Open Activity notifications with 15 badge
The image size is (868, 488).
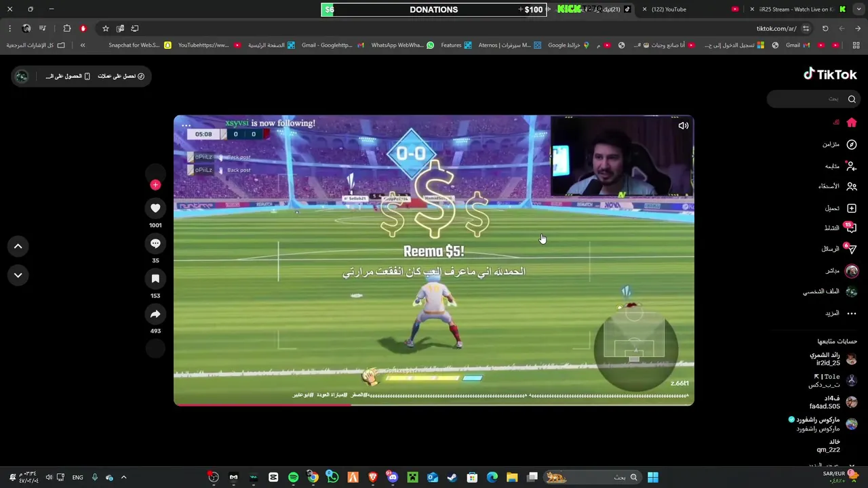point(852,228)
